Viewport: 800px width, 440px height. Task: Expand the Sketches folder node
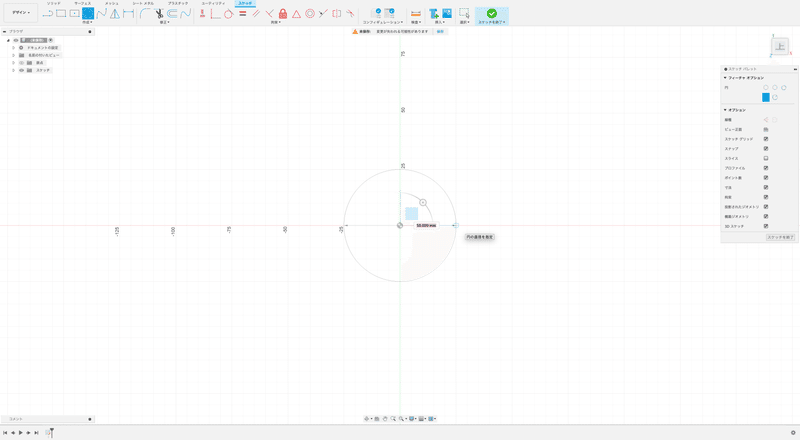pyautogui.click(x=14, y=70)
